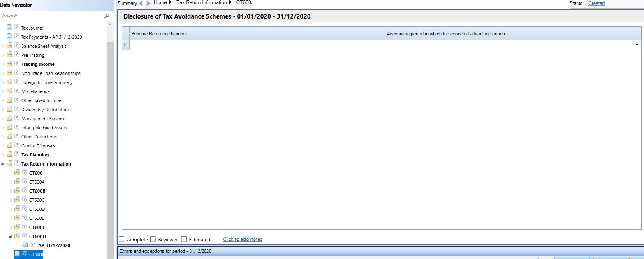Screen dimensions: 644x259
Task: Click the Non Trade Loan Relationships folder icon
Action: tap(9, 73)
